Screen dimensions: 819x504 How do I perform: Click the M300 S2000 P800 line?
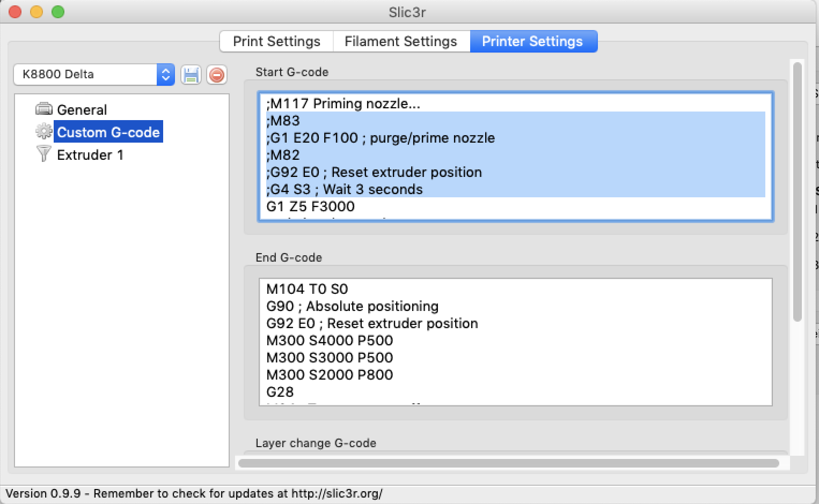(x=330, y=375)
